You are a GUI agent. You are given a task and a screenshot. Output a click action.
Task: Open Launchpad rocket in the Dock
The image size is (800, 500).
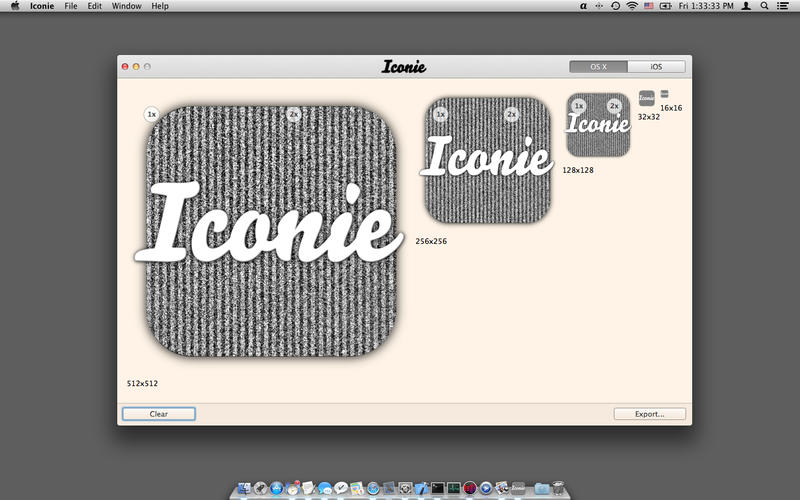click(261, 488)
